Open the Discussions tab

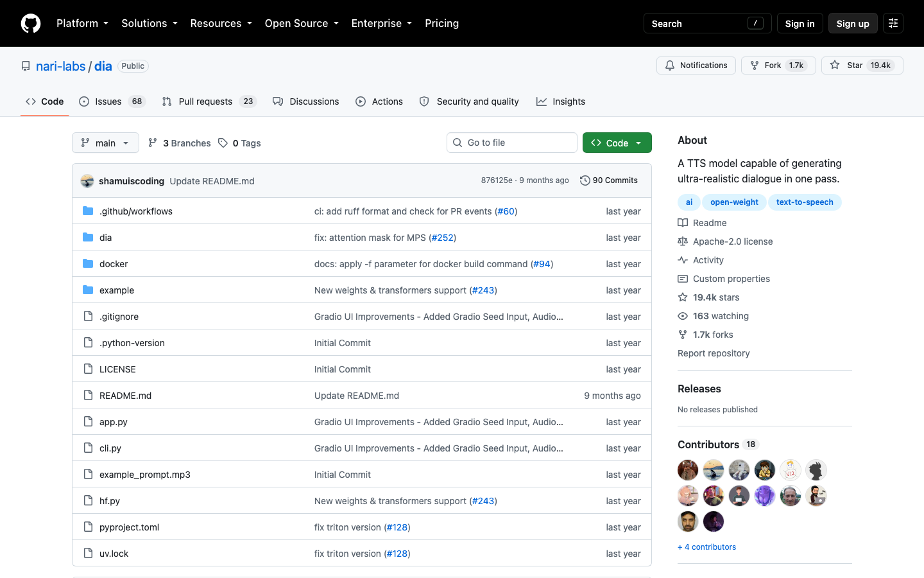click(305, 101)
